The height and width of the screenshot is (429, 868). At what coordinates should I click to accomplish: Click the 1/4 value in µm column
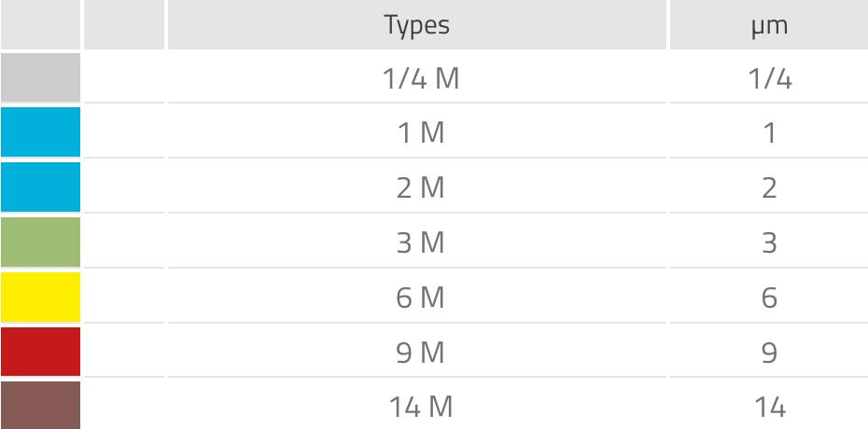click(769, 78)
